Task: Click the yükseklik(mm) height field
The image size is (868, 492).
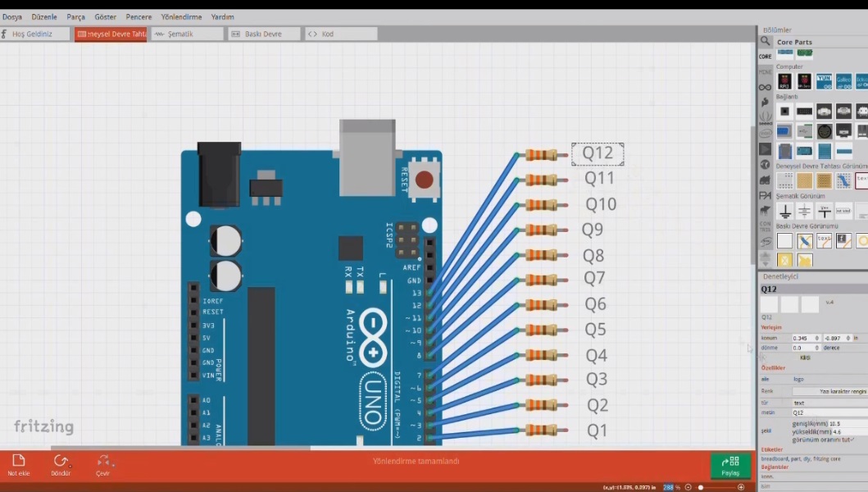Action: (848, 431)
